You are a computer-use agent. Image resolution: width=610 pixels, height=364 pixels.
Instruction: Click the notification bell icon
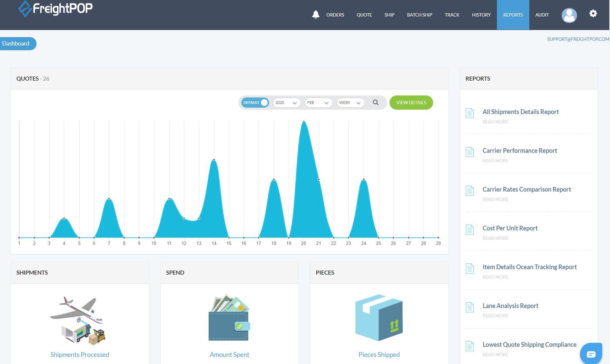pyautogui.click(x=316, y=15)
